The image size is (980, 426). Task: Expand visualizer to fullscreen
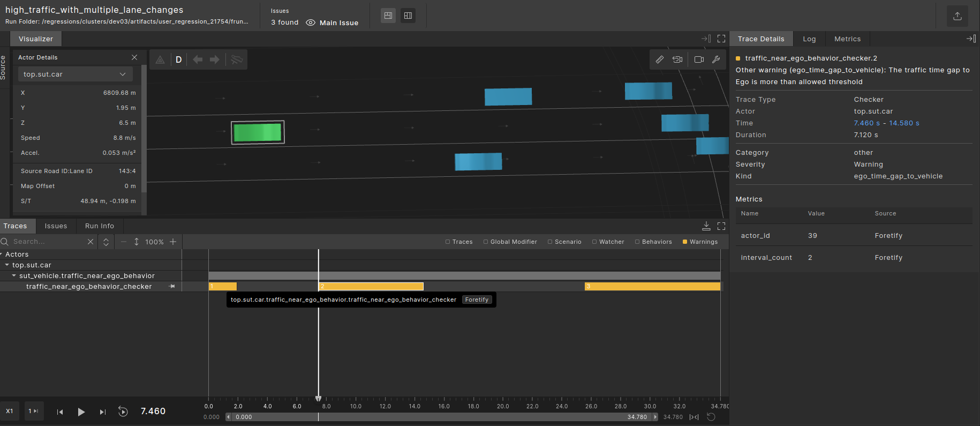click(x=721, y=39)
